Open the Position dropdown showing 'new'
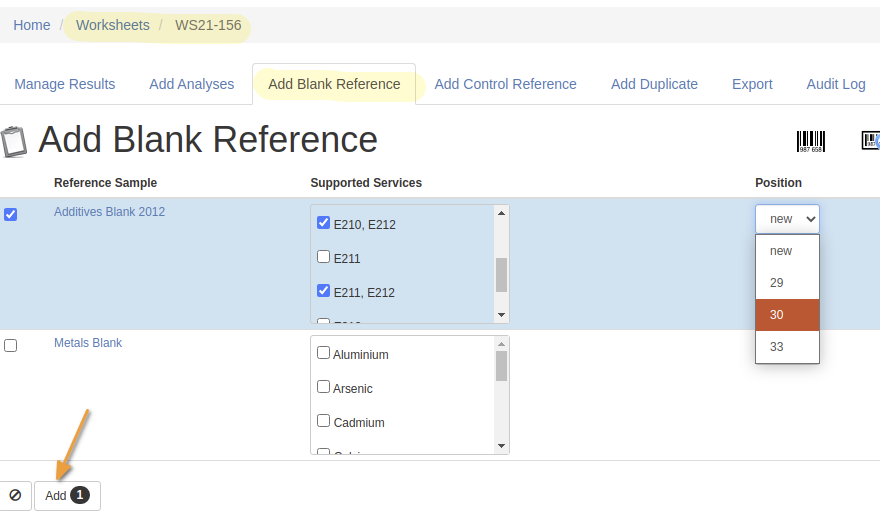This screenshot has height=518, width=880. 787,219
